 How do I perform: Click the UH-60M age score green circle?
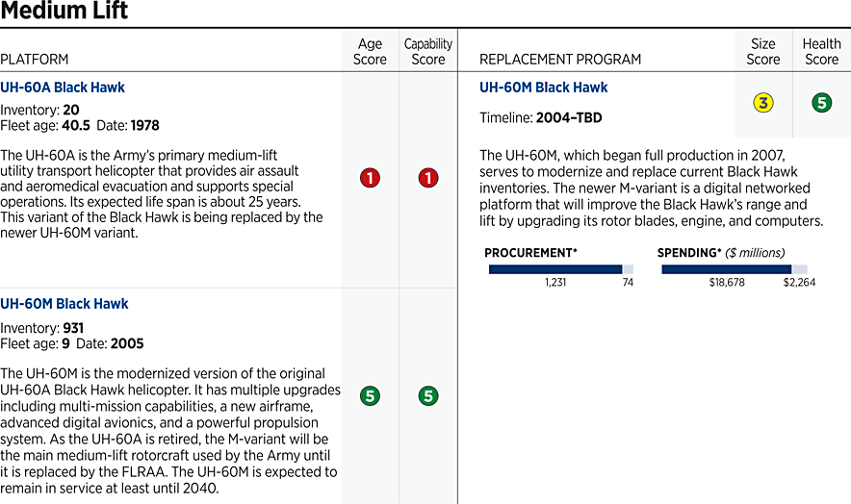coord(370,395)
